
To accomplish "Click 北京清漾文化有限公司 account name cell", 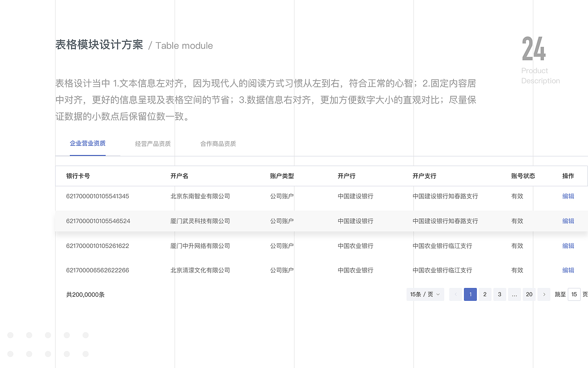I will (200, 270).
